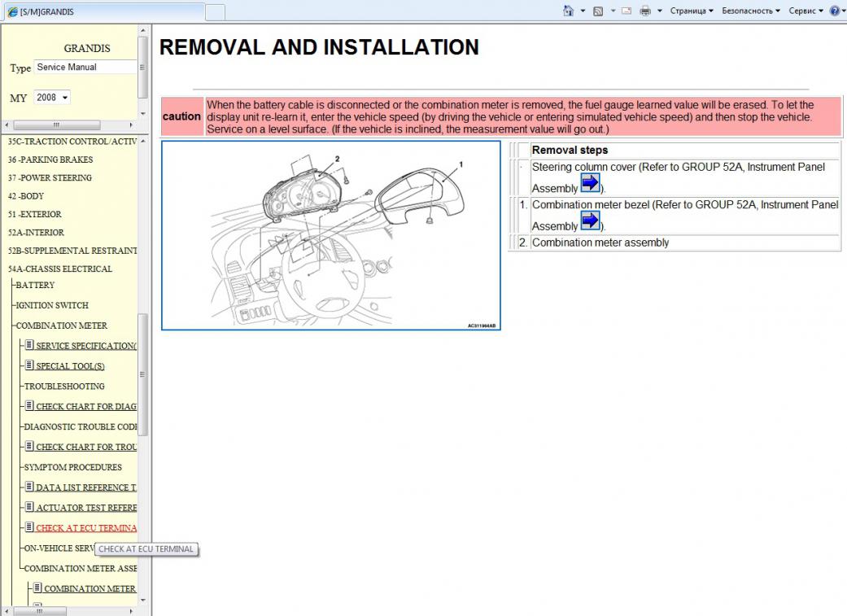Expand the BATTERY tree node
This screenshot has height=616, width=847.
click(35, 286)
